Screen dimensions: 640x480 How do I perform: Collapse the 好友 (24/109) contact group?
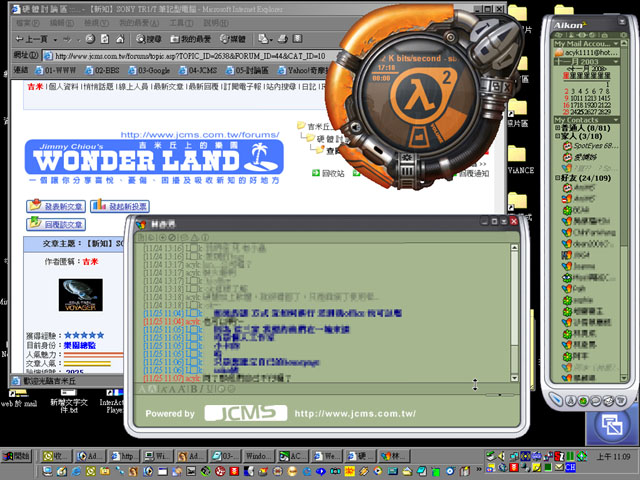(557, 178)
